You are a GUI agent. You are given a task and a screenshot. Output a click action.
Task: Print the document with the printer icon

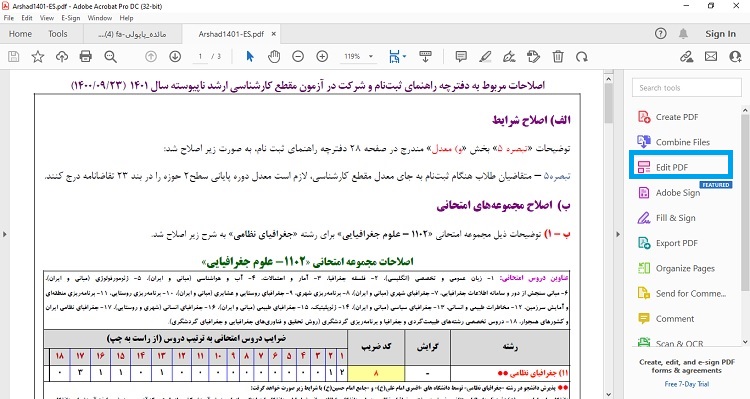pyautogui.click(x=86, y=56)
